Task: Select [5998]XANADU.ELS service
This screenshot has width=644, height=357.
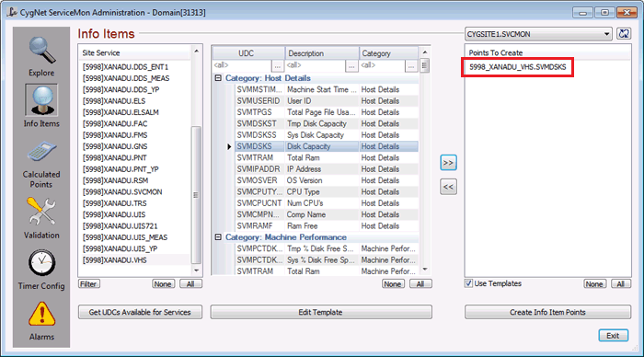Action: (114, 101)
